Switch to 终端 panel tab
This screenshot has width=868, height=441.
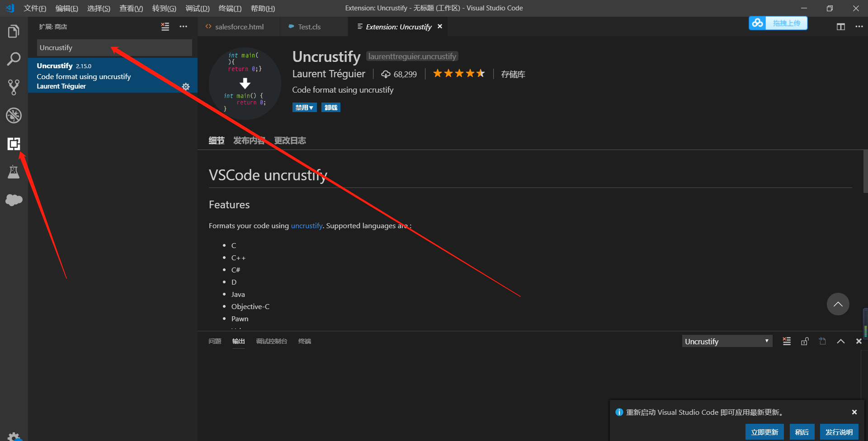[305, 341]
